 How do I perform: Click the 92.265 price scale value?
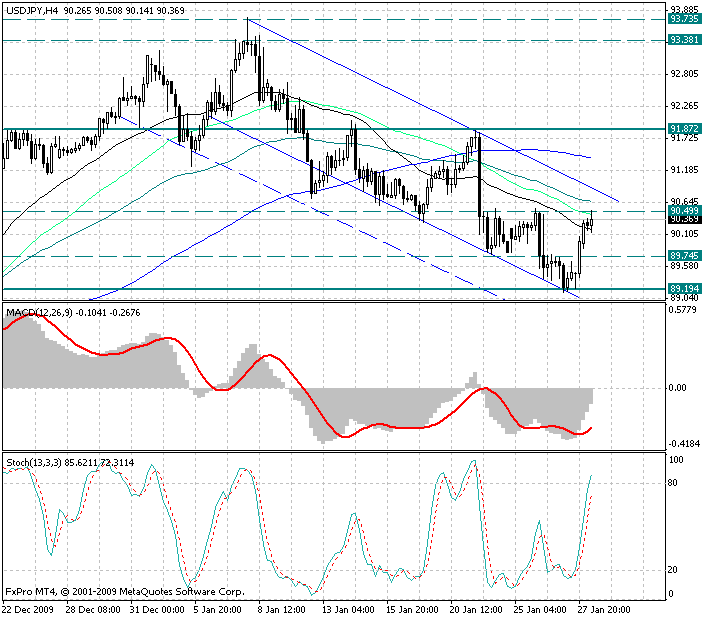[685, 106]
